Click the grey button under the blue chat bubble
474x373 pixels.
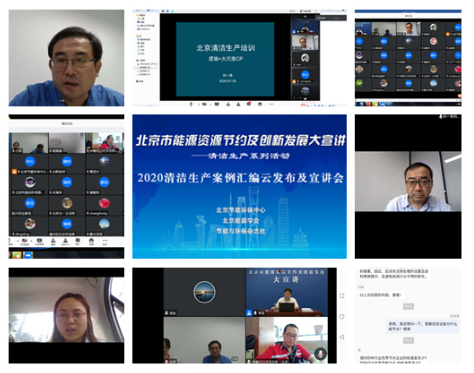tap(408, 340)
